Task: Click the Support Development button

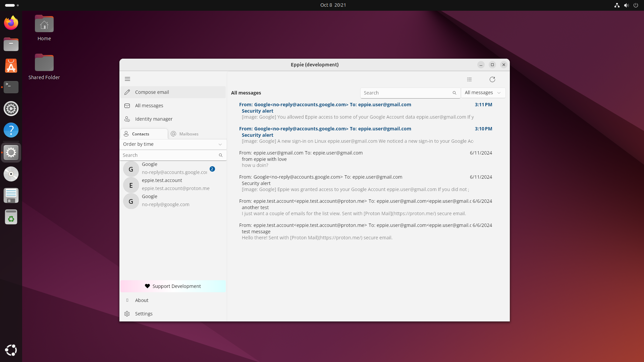Action: pyautogui.click(x=173, y=286)
